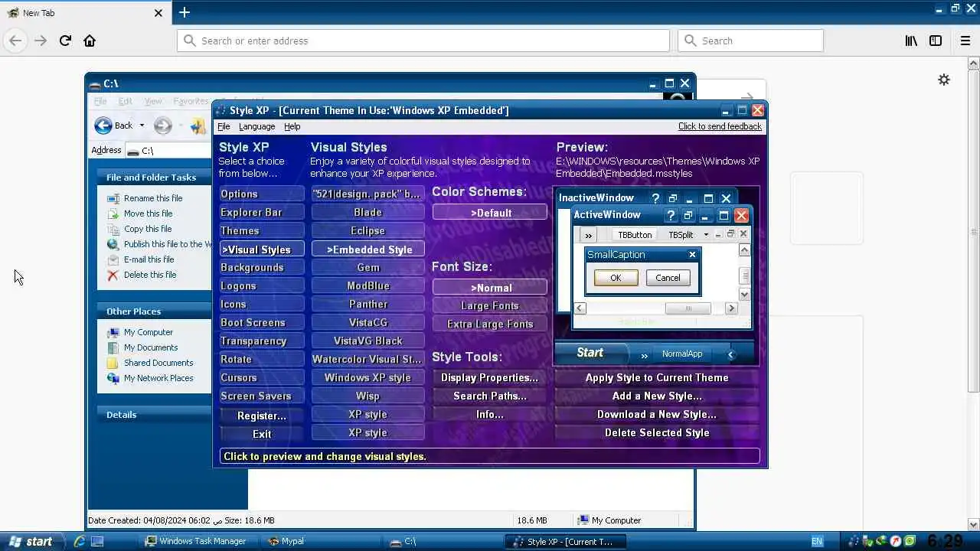Click the plus icon to open a new tab
Image resolution: width=980 pixels, height=551 pixels.
point(185,12)
